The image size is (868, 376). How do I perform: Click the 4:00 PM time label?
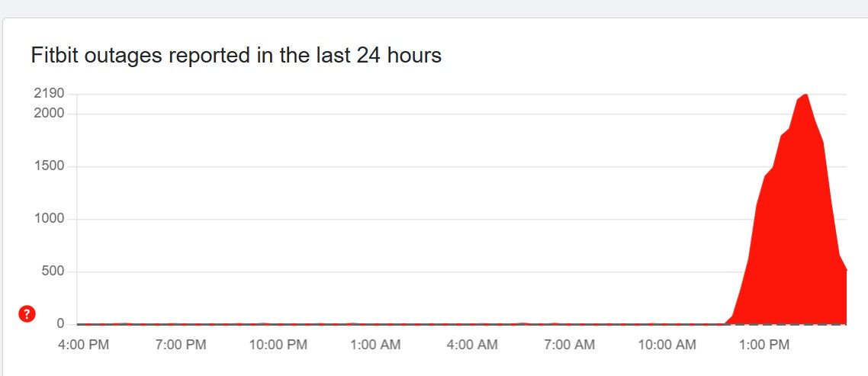coord(84,345)
